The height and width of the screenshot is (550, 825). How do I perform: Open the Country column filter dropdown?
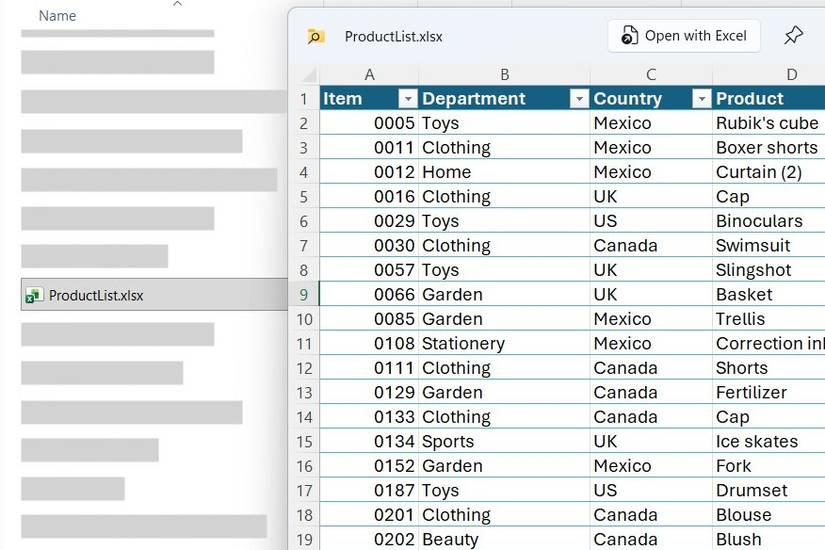tap(701, 98)
